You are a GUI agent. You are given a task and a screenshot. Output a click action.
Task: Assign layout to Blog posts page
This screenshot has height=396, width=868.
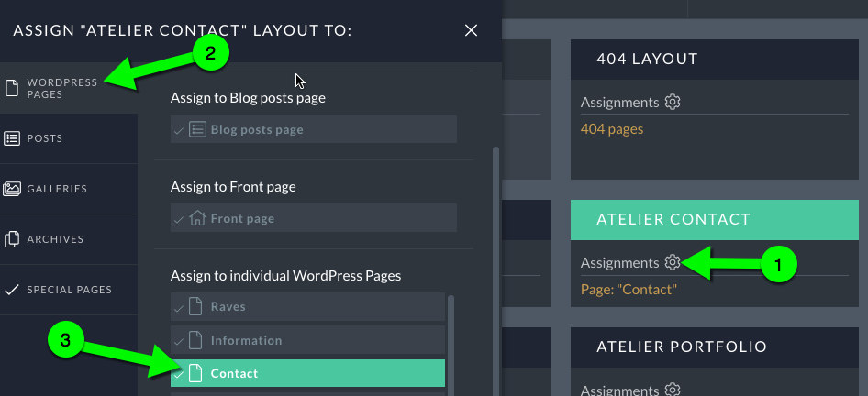click(313, 129)
